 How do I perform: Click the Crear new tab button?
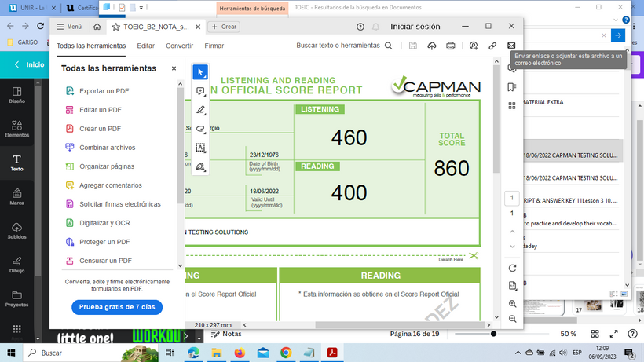[x=224, y=27]
